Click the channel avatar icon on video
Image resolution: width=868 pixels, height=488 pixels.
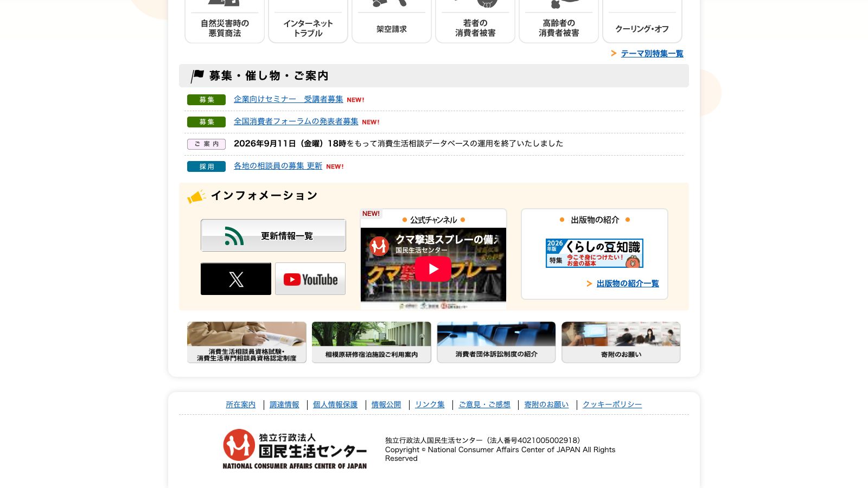tap(379, 246)
